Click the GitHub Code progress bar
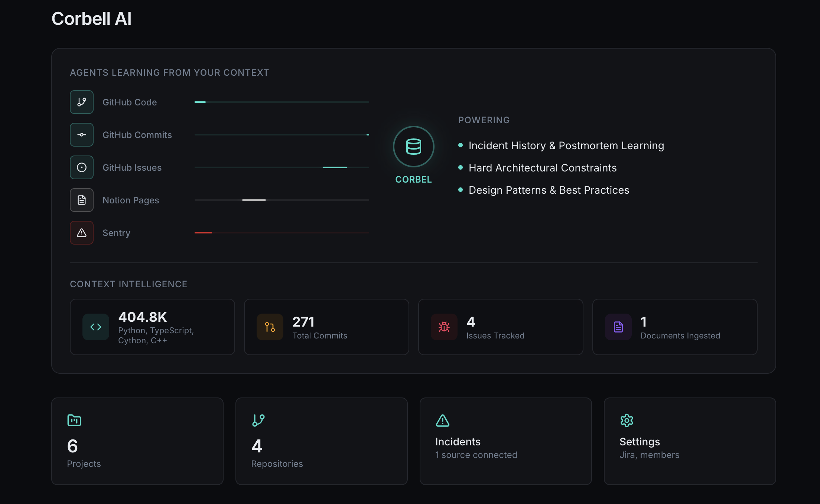This screenshot has height=504, width=820. (x=282, y=102)
